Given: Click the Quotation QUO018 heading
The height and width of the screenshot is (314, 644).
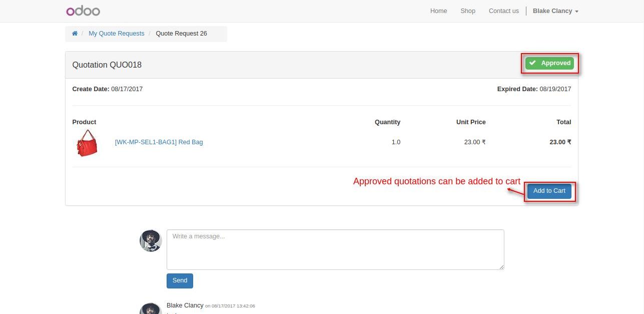Looking at the screenshot, I should (x=107, y=65).
